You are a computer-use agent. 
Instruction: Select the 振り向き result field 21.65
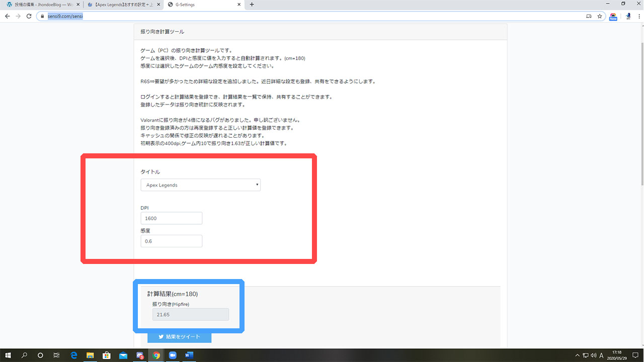tap(191, 314)
